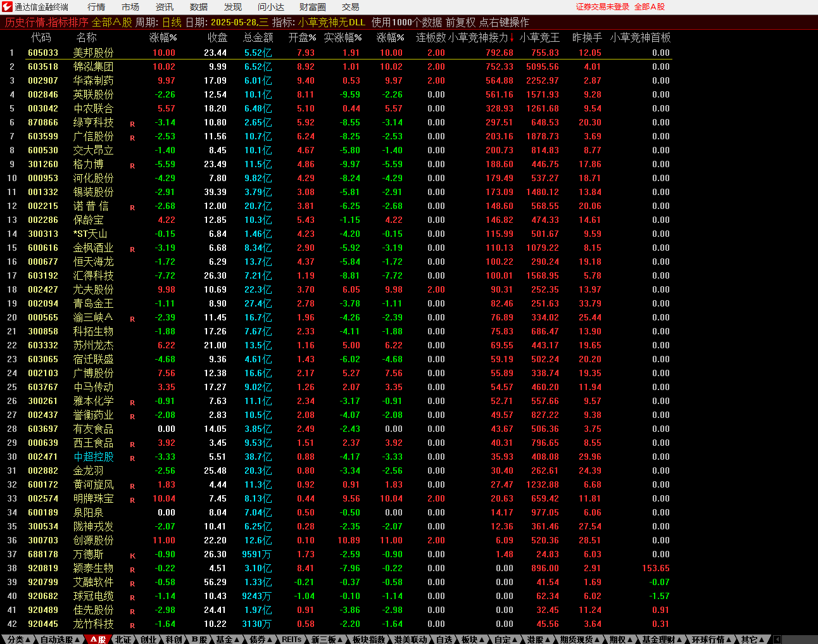818x644 pixels.
Task: Open the 行情 menu
Action: [96, 7]
